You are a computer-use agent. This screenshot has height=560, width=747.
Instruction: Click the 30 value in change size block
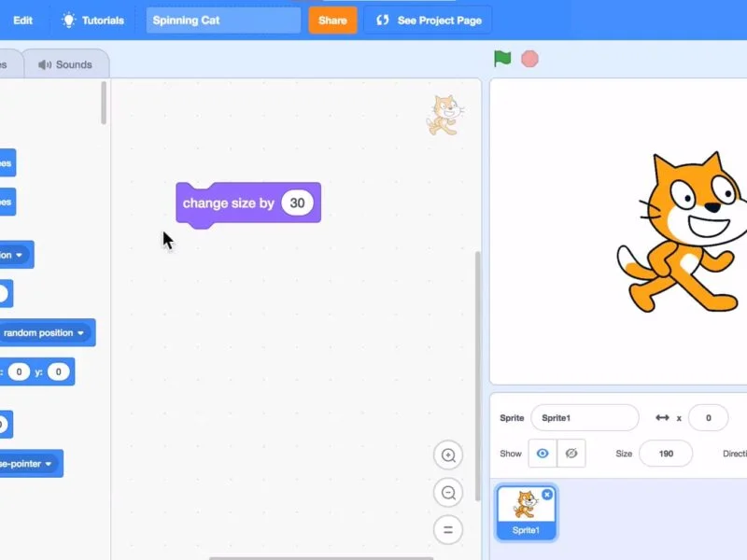[x=297, y=203]
